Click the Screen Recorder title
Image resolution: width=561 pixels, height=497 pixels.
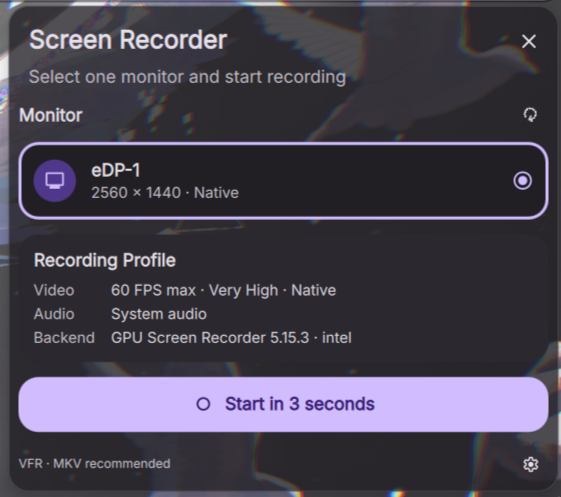tap(128, 39)
